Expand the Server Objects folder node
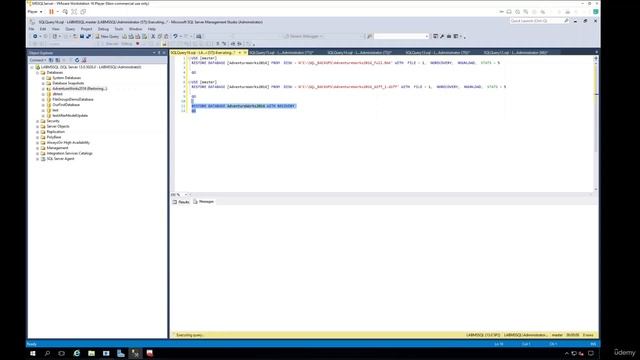 tap(38, 126)
